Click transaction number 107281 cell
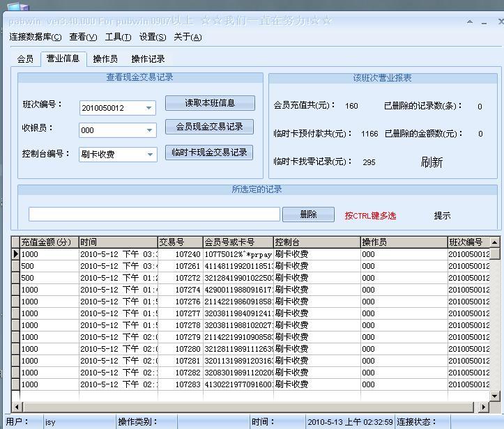This screenshot has width=504, height=429. click(x=181, y=361)
